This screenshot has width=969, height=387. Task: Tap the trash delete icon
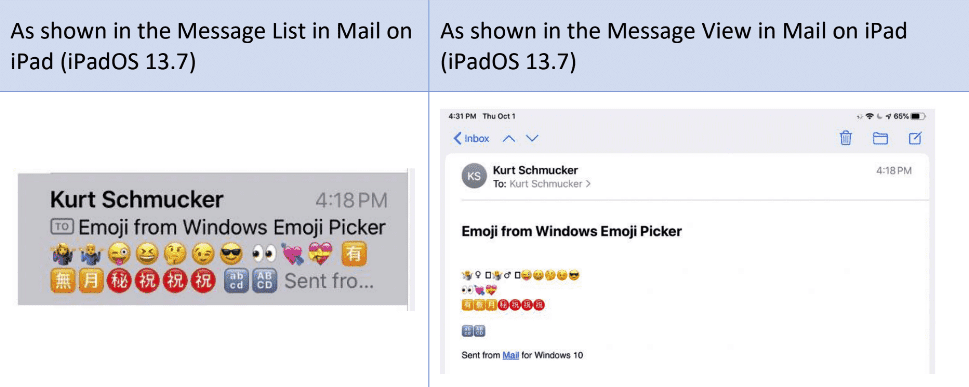coord(845,138)
